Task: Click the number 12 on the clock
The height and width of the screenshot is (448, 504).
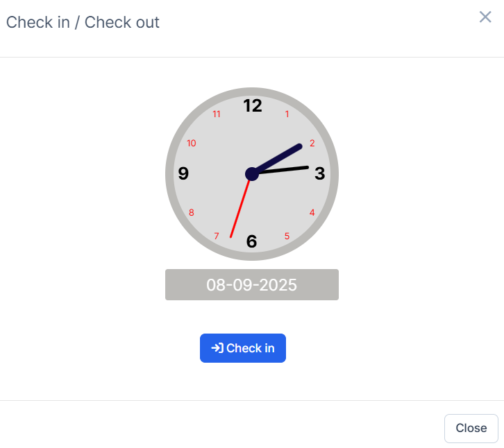Action: 253,106
